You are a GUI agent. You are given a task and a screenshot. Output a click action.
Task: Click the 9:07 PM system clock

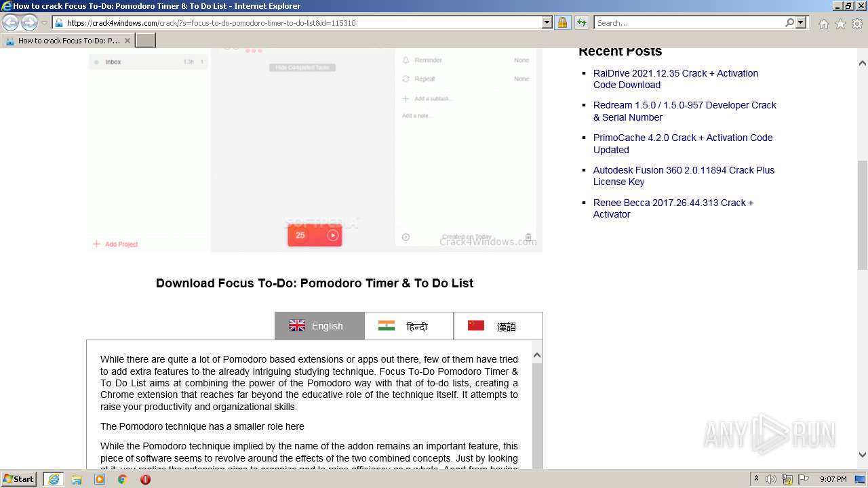click(833, 479)
